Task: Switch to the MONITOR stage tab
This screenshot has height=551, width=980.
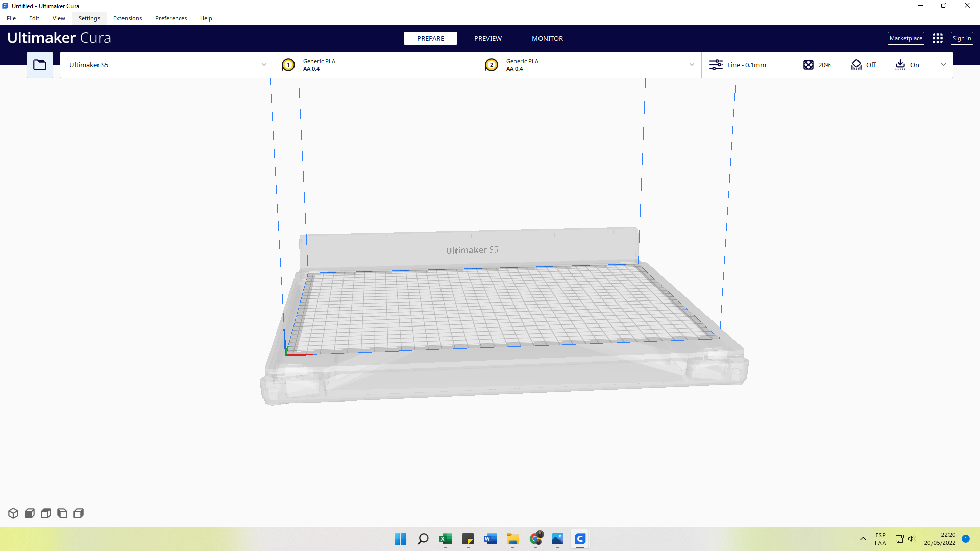Action: point(548,38)
